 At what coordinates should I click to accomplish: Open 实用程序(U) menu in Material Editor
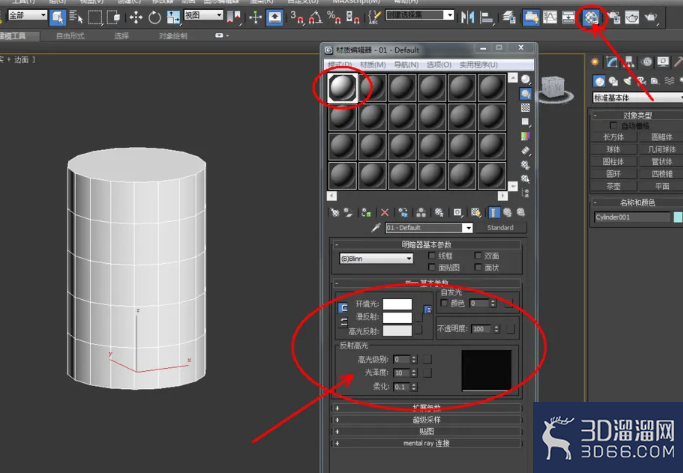click(x=478, y=64)
